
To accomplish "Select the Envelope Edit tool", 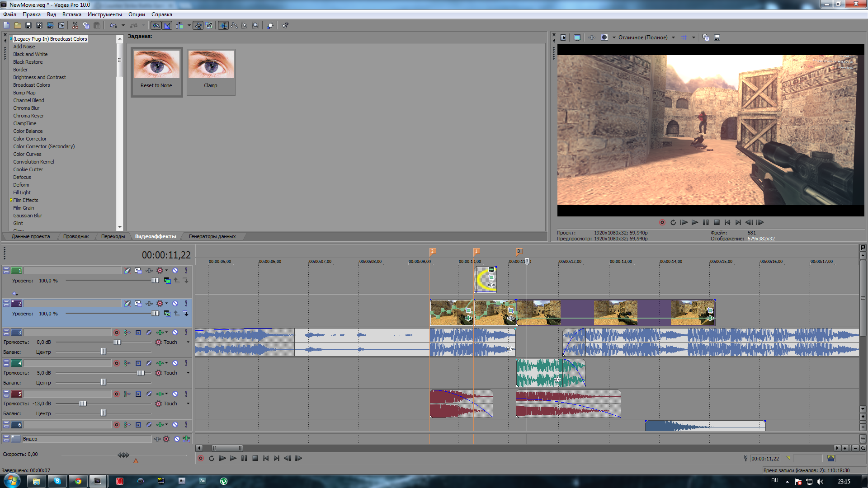I will [x=234, y=26].
